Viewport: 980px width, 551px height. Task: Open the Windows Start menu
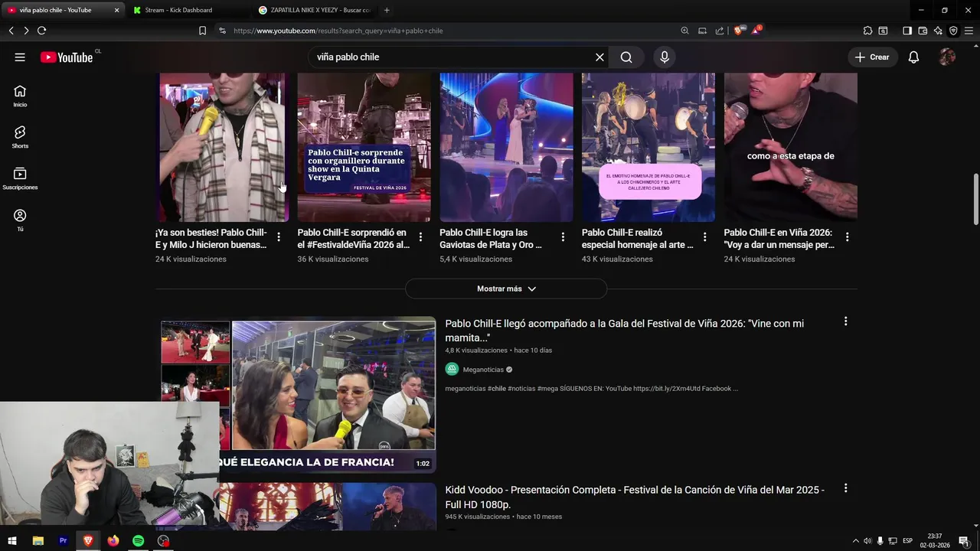tap(12, 541)
